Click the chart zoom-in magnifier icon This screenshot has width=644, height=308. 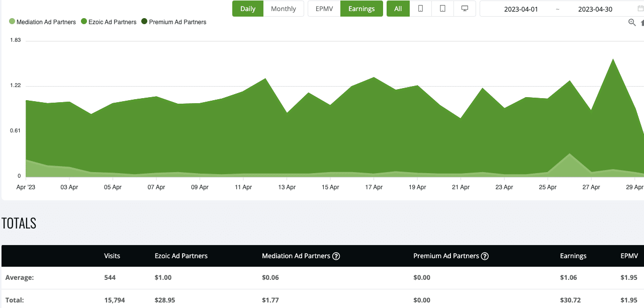click(632, 22)
